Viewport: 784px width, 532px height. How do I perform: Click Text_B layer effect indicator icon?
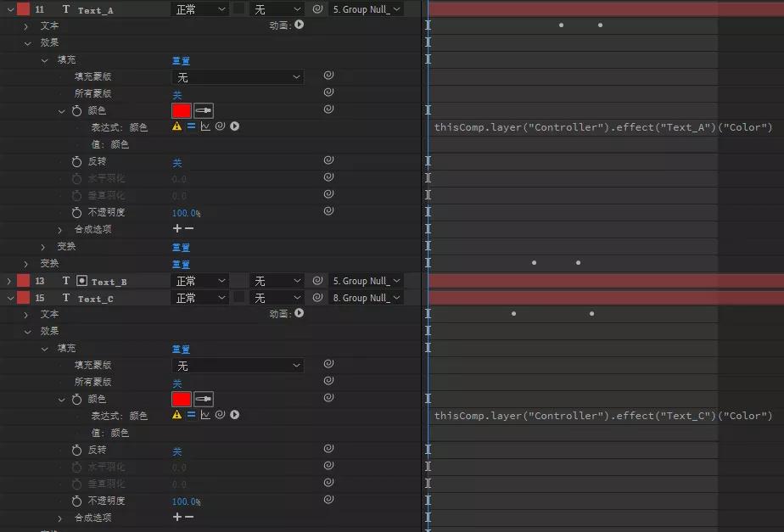tap(81, 281)
